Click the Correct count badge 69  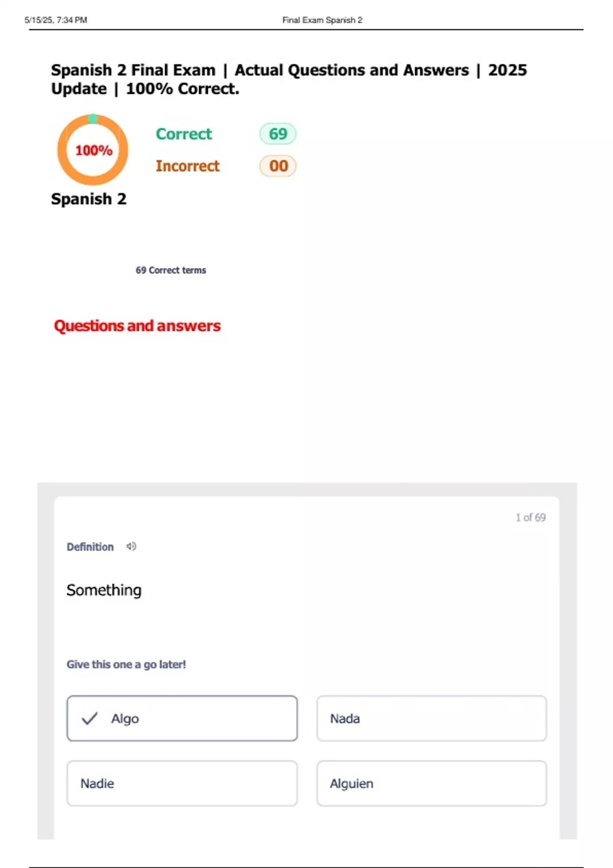click(x=278, y=134)
